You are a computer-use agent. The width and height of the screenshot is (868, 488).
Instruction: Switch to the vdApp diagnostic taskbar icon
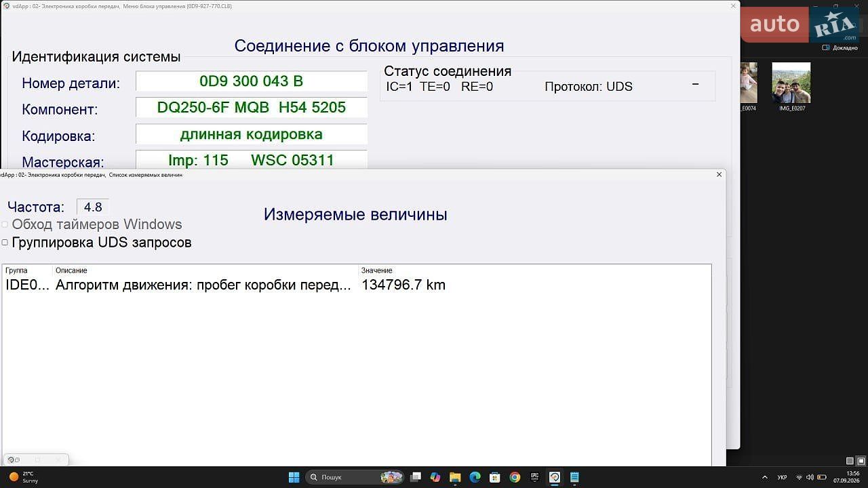click(x=555, y=477)
